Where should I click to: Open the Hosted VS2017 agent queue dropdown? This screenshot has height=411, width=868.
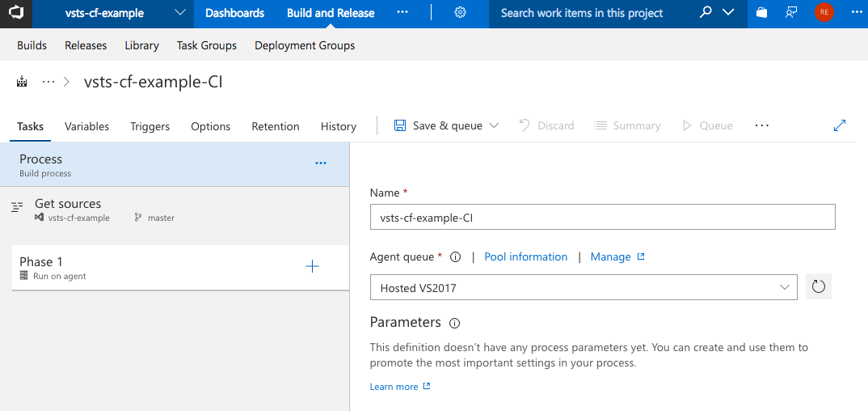coord(583,287)
